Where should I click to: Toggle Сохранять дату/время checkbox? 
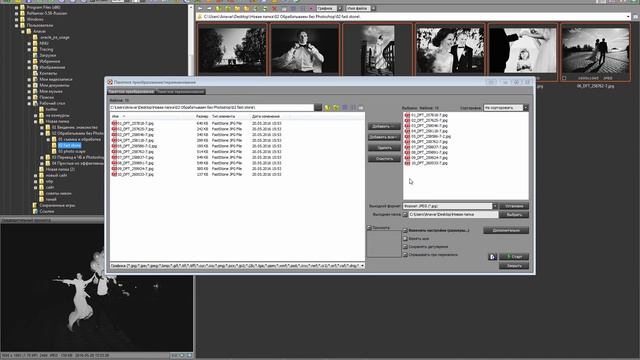(x=405, y=247)
